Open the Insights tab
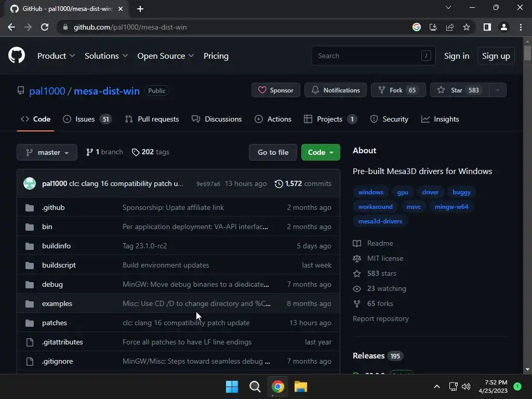Viewport: 532px width, 399px height. point(440,119)
